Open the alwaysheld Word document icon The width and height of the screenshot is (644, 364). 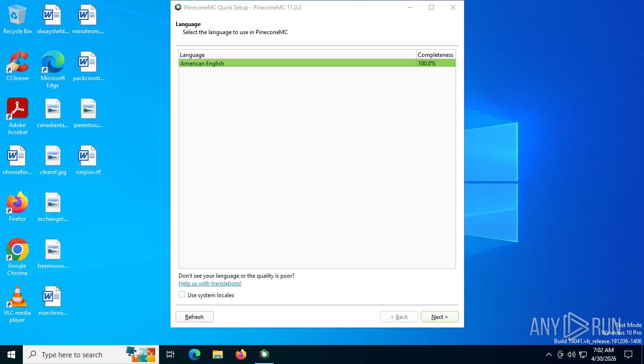pyautogui.click(x=53, y=20)
